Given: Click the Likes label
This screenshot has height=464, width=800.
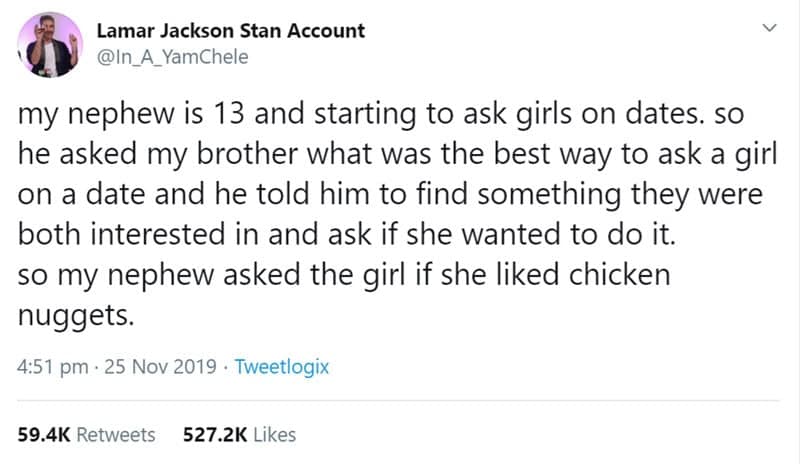Looking at the screenshot, I should click(x=275, y=435).
